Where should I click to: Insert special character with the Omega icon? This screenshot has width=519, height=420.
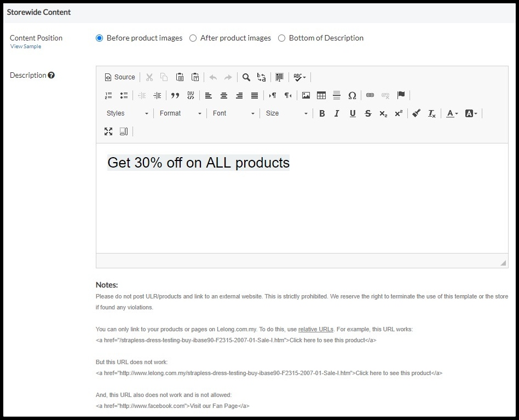(352, 95)
